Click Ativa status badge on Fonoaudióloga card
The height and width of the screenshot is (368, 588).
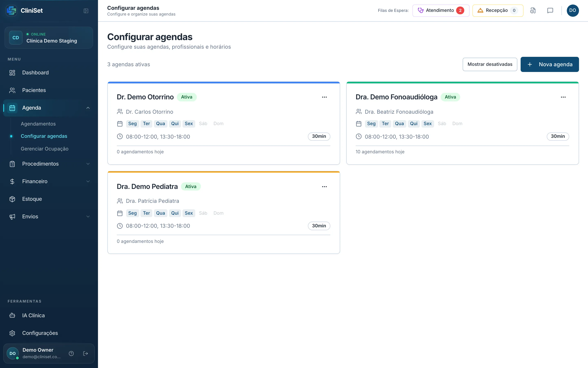tap(450, 97)
